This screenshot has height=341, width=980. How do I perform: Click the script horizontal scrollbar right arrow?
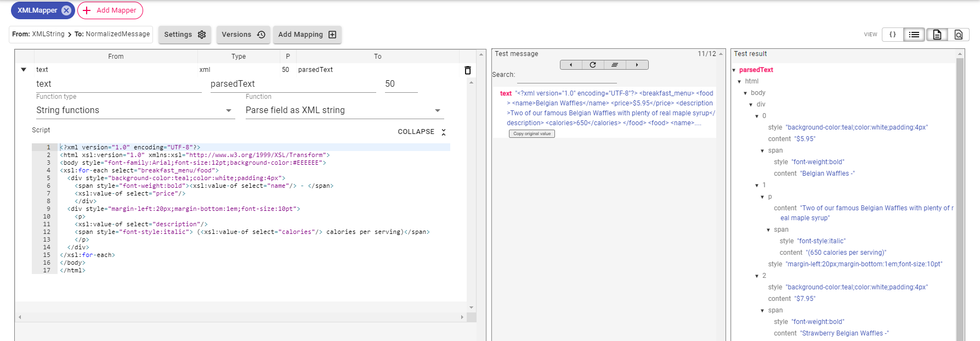pyautogui.click(x=462, y=317)
